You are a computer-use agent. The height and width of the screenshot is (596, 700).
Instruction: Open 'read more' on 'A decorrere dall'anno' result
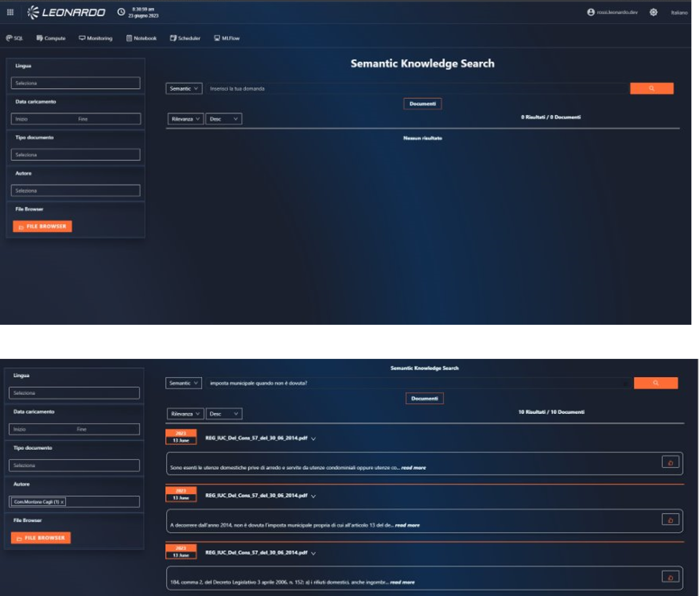click(407, 525)
